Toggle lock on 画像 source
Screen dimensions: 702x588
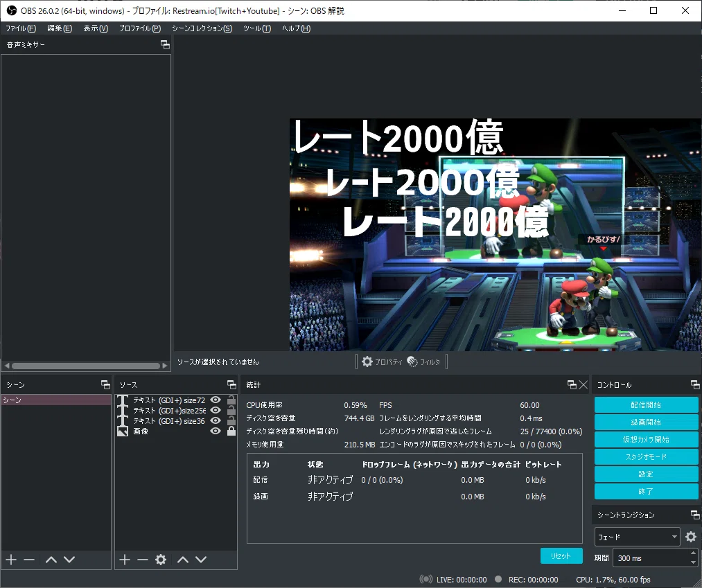pos(231,431)
